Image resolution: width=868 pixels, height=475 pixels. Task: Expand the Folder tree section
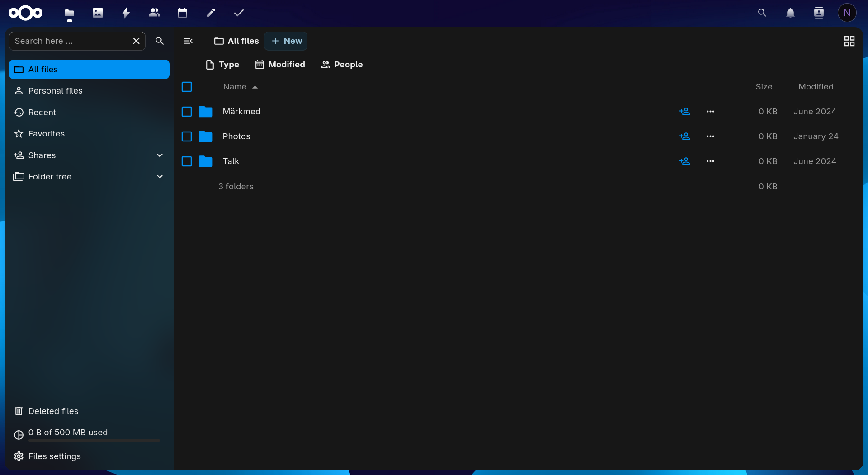[x=160, y=177]
